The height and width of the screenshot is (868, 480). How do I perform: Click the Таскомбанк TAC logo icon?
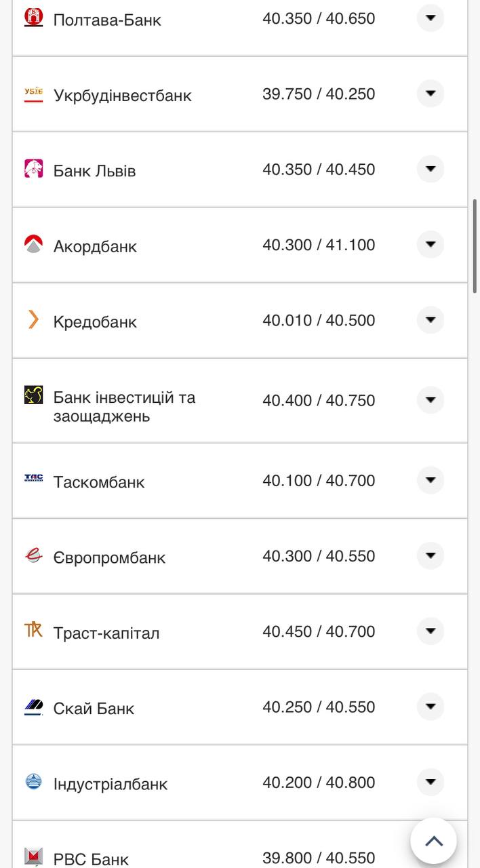click(33, 479)
